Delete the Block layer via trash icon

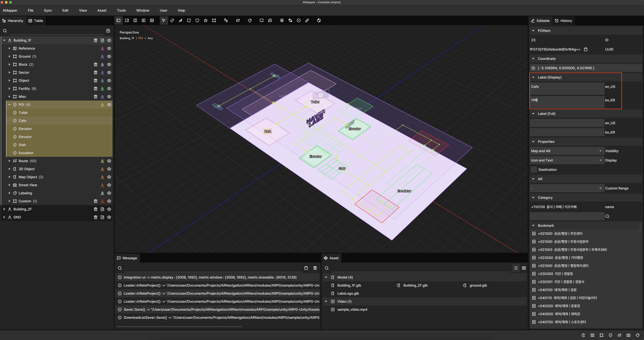click(x=95, y=64)
